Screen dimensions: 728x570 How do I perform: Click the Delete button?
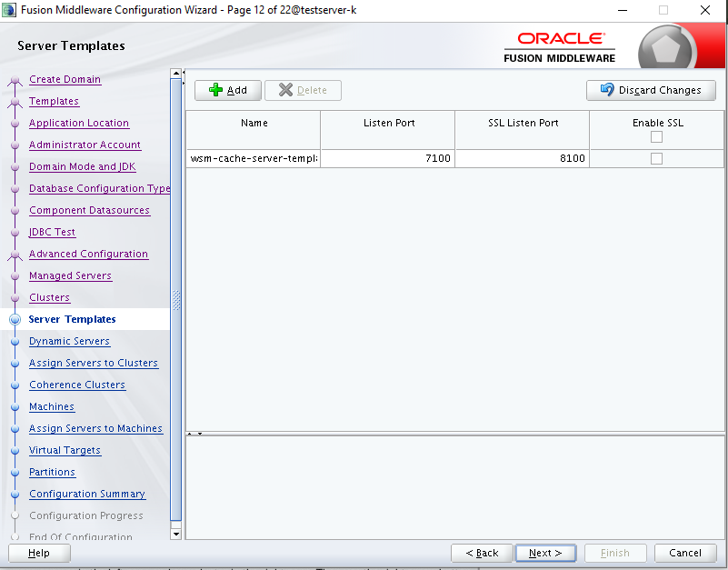[x=304, y=90]
